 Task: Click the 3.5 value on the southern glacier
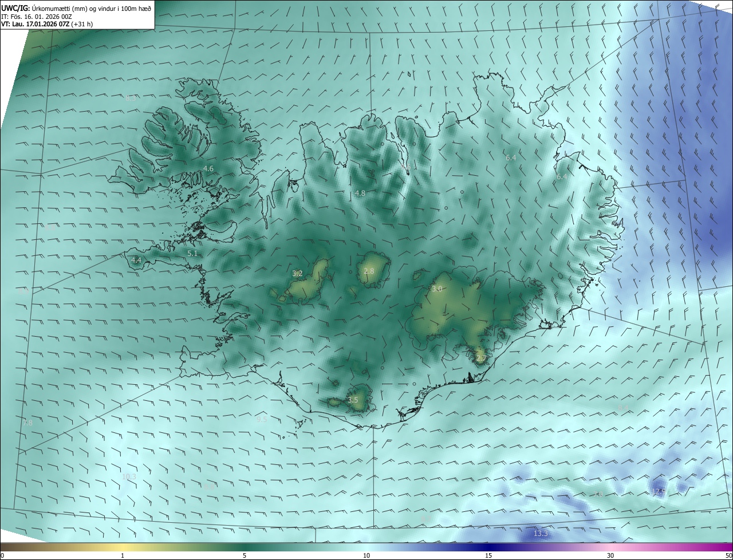[x=353, y=400]
